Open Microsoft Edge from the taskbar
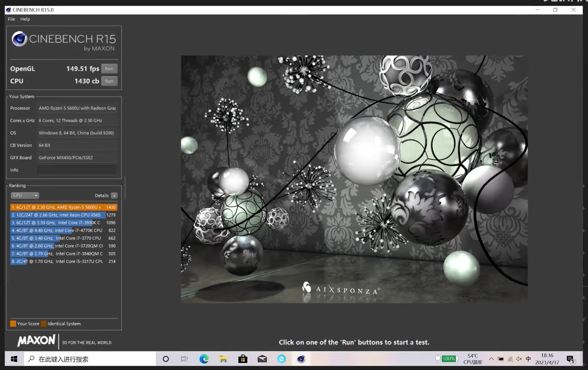 (x=204, y=359)
